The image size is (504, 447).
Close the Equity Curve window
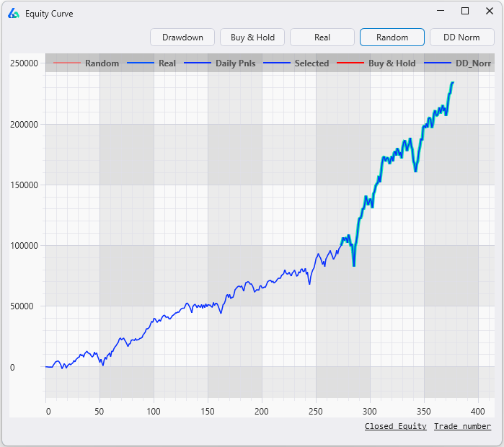[489, 11]
